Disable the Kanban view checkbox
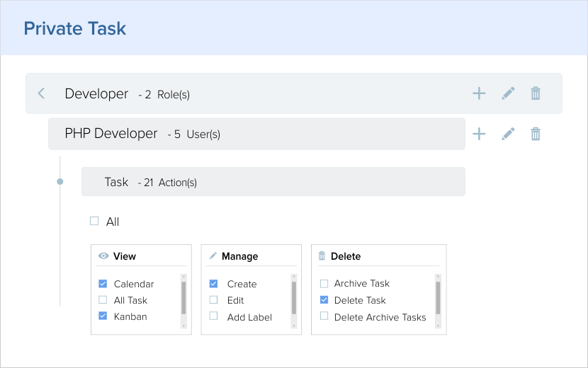Screen dimensions: 588x368 click(x=103, y=316)
